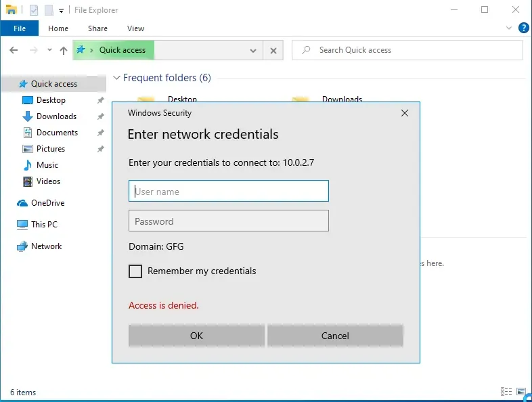
Task: Switch to large thumbnails view icon
Action: coord(521,392)
